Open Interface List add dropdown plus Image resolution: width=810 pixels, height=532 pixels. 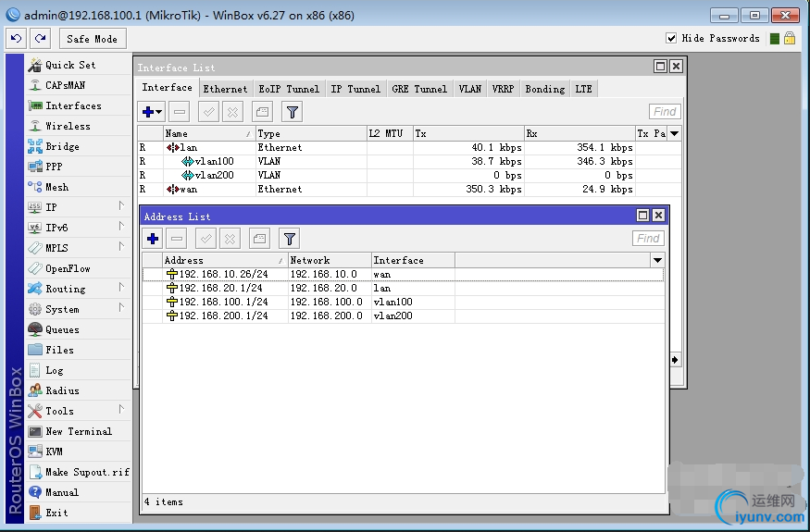pos(152,112)
